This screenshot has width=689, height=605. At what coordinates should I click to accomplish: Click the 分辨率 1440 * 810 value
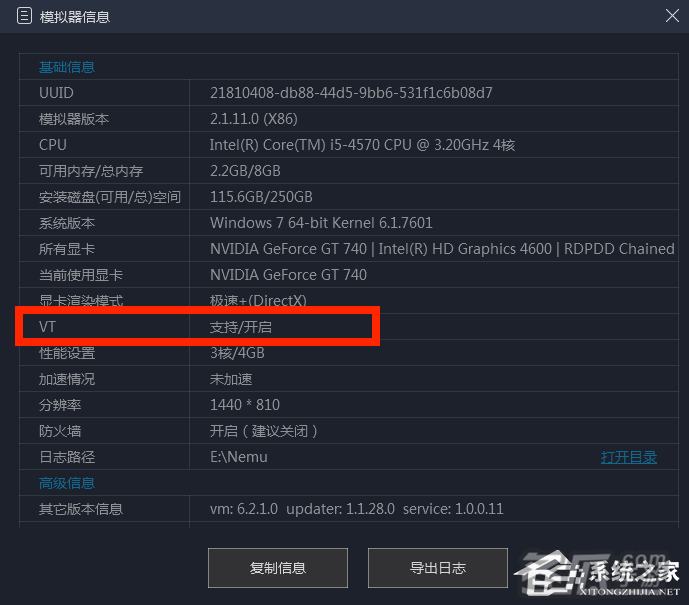[245, 405]
